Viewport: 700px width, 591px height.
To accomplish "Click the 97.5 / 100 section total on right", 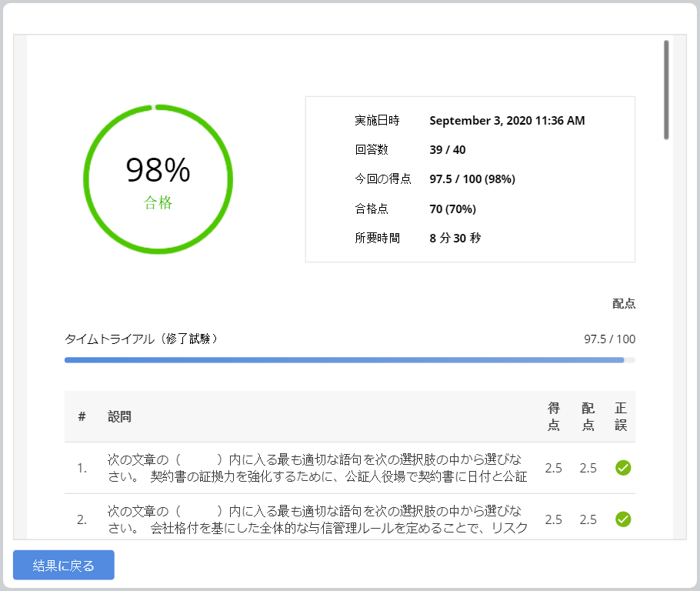I will pos(609,339).
